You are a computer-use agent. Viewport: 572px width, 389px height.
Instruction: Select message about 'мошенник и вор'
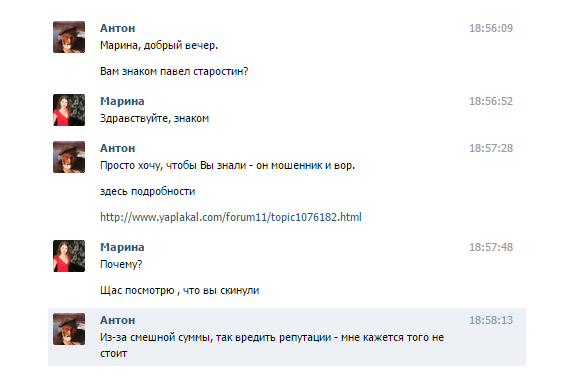pyautogui.click(x=227, y=166)
